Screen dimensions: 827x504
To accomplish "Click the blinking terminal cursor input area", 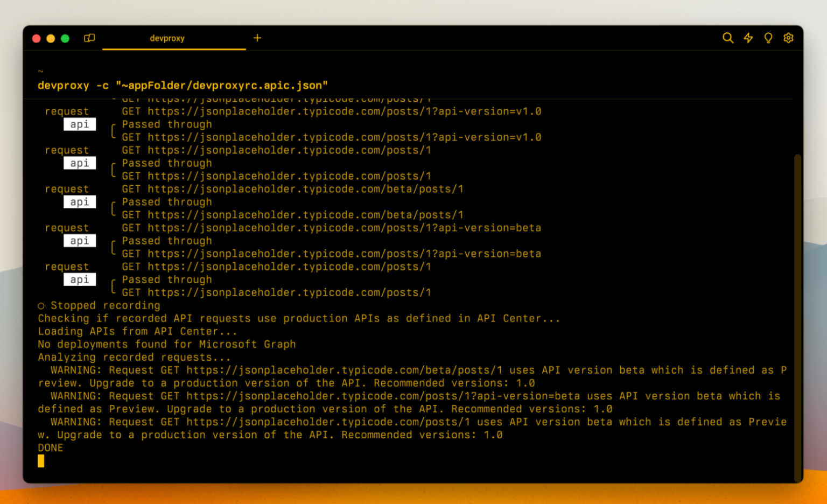I will tap(41, 461).
